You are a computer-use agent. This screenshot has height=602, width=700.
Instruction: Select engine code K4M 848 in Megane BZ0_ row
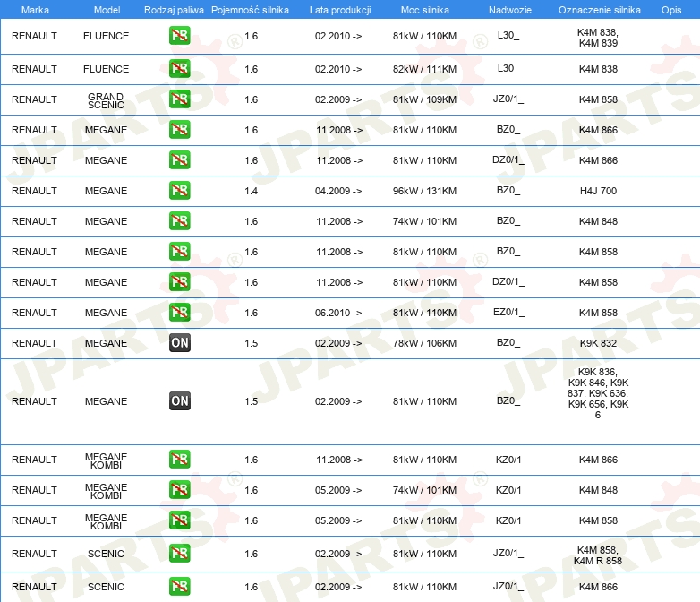(x=598, y=221)
